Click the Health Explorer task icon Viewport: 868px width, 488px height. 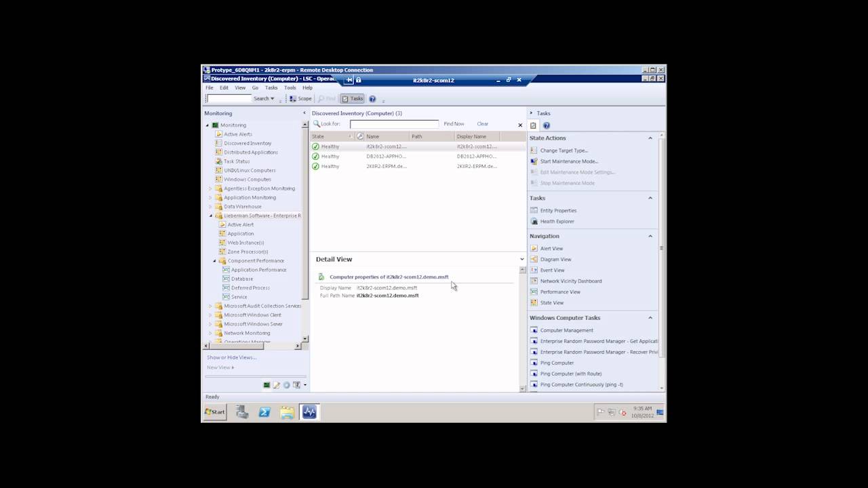(534, 222)
